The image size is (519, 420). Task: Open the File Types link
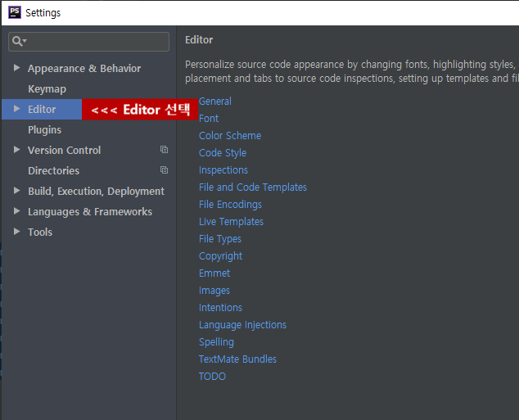click(220, 239)
